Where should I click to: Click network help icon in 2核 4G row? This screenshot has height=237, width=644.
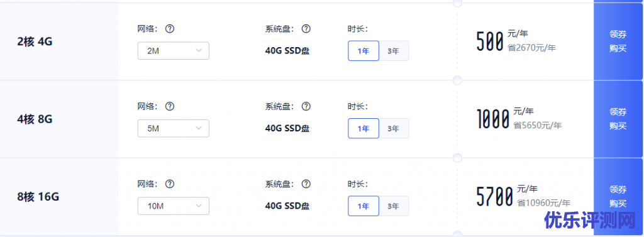170,29
